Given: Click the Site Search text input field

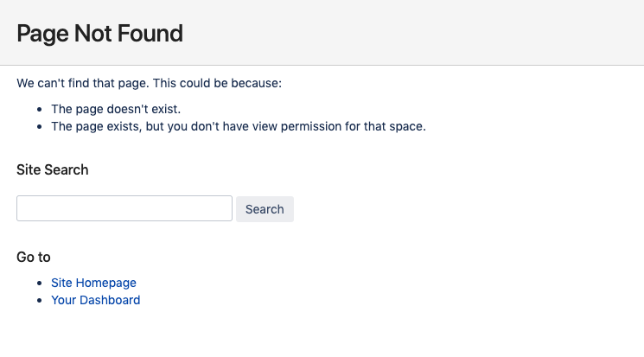Looking at the screenshot, I should tap(124, 208).
